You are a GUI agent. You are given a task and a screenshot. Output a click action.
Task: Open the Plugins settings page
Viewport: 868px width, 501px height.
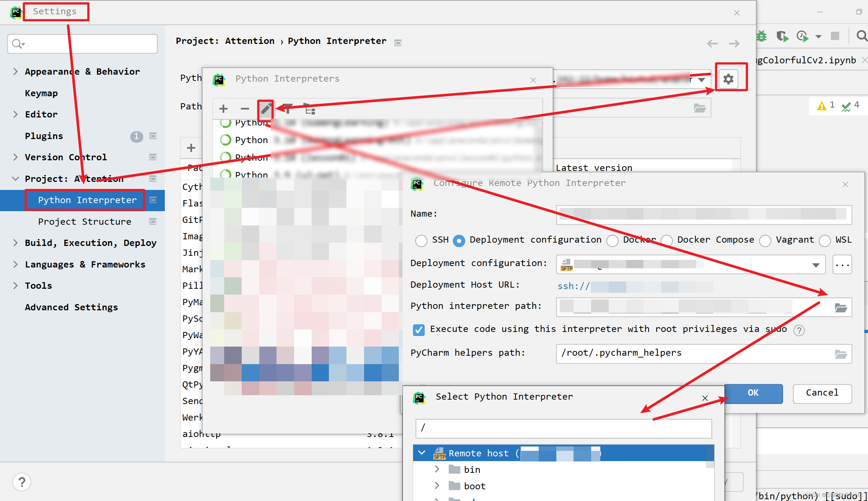tap(44, 136)
